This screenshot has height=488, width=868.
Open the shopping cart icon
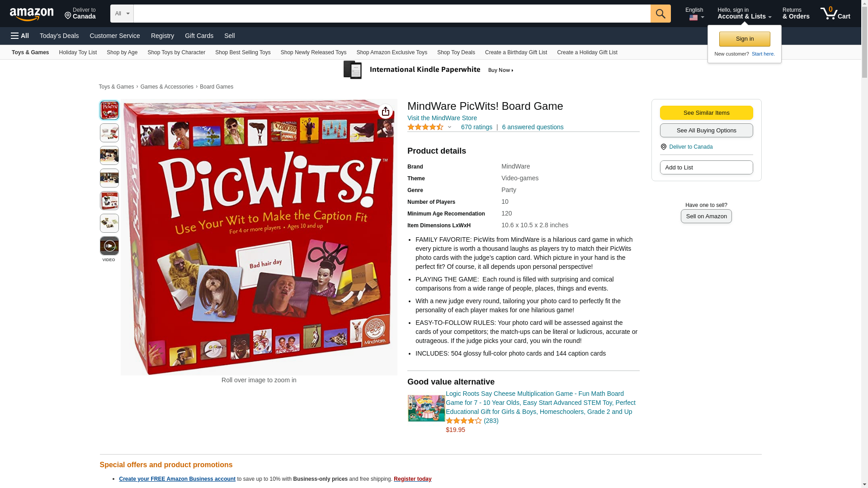coord(835,14)
